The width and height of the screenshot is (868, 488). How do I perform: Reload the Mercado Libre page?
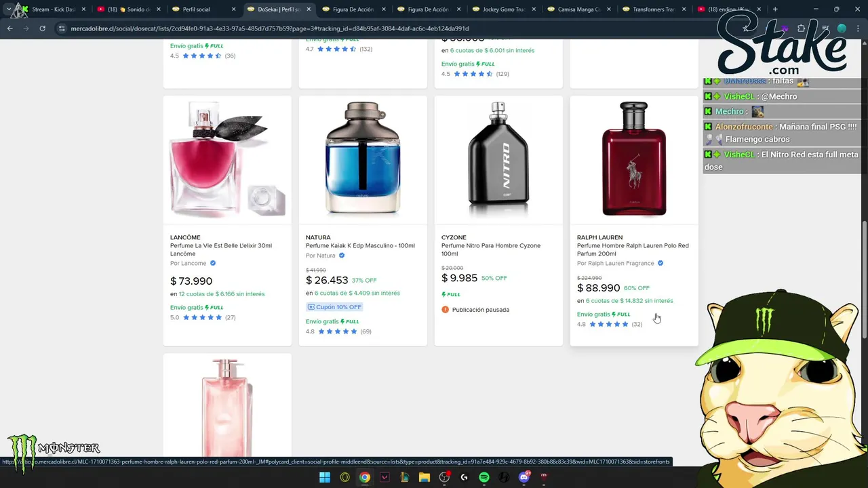coord(42,28)
